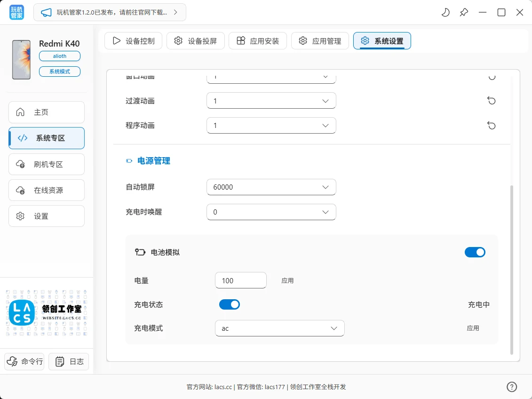
Task: Turn off the 充电状态 charging toggle
Action: click(x=229, y=304)
